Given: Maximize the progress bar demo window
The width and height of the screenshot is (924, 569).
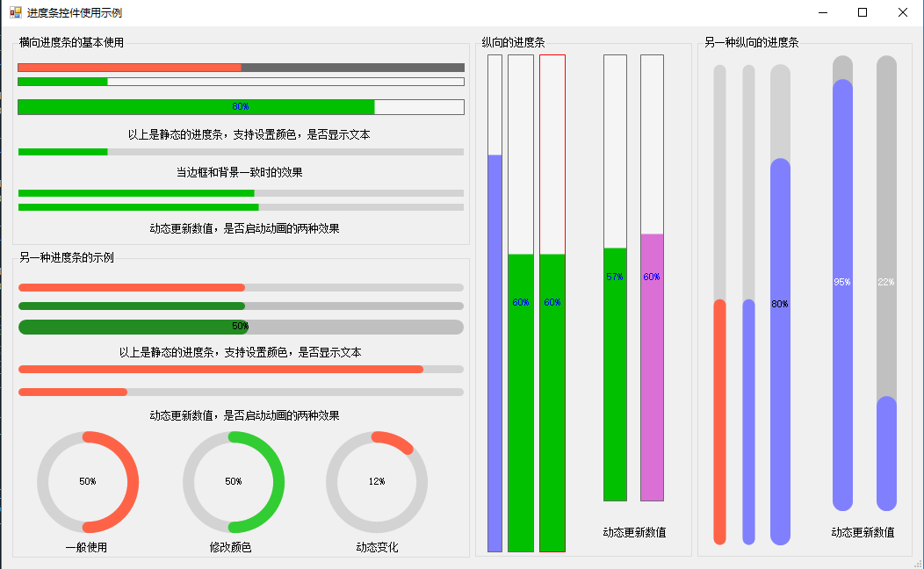Looking at the screenshot, I should pyautogui.click(x=863, y=13).
